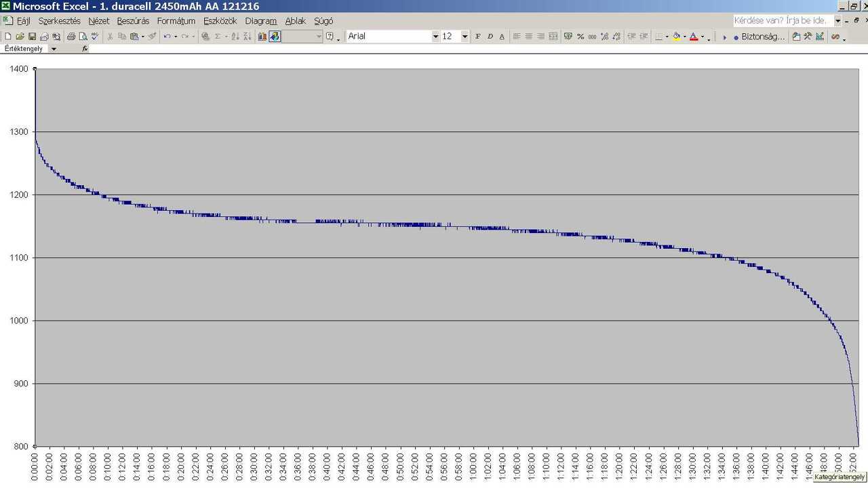This screenshot has width=868, height=488.
Task: Toggle italic formatting (D)
Action: coord(490,37)
